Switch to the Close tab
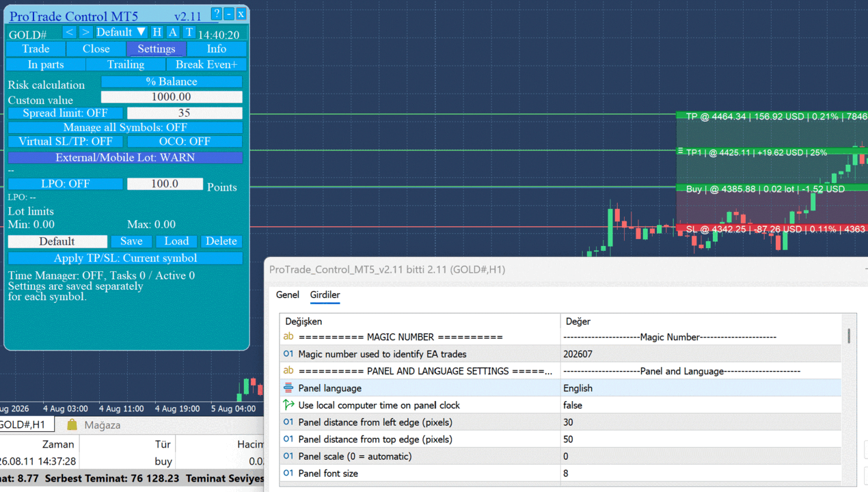Viewport: 868px width, 492px height. [x=96, y=49]
